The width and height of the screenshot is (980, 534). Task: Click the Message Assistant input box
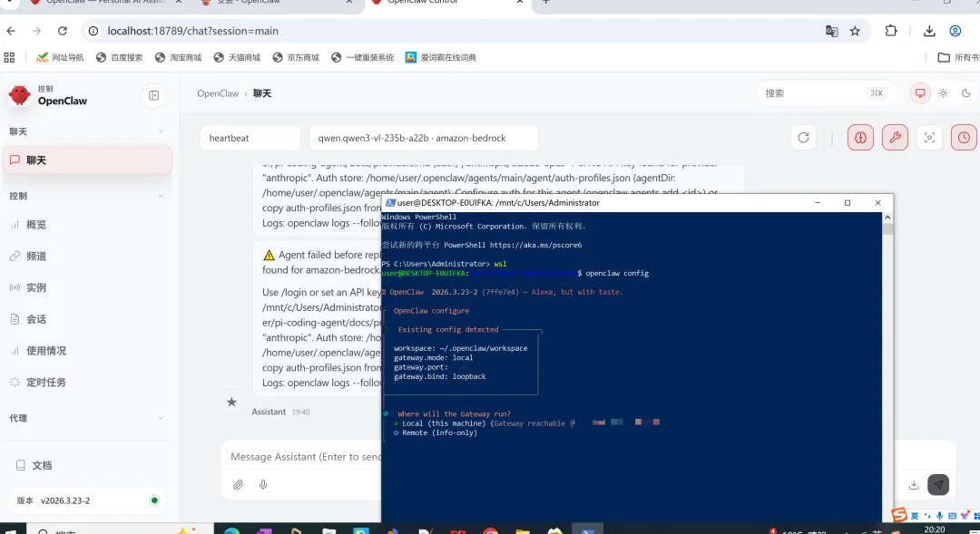305,457
